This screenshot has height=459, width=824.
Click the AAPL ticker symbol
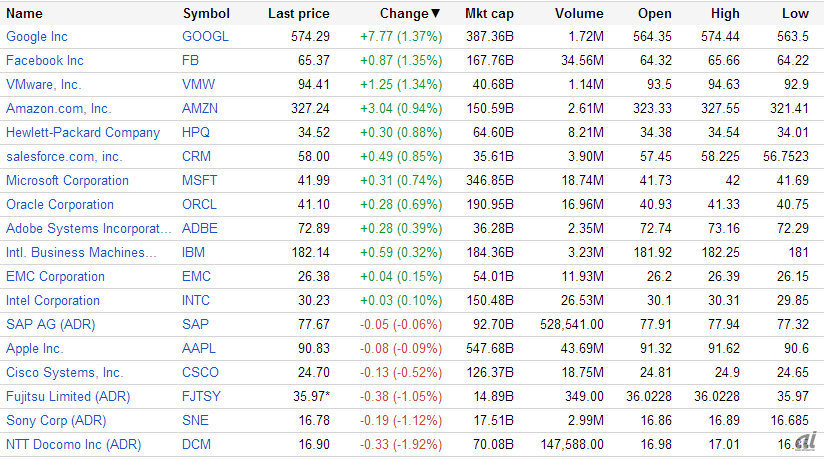click(199, 349)
